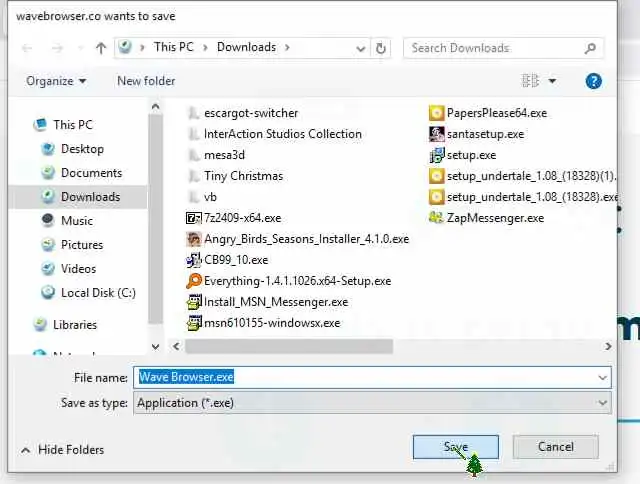Click navigation pane scroll up arrow
640x484 pixels.
155,107
